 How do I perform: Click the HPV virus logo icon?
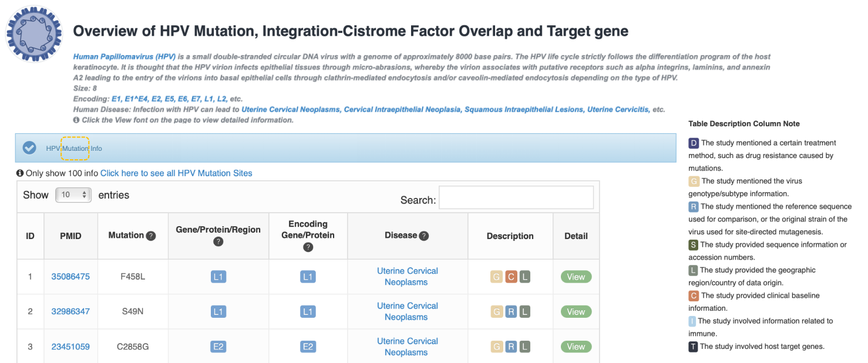tap(33, 33)
